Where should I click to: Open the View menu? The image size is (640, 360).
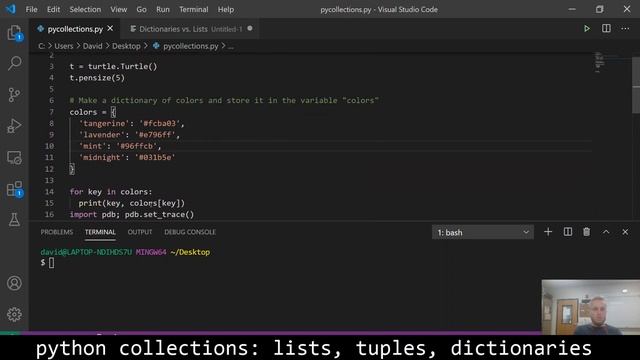118,9
